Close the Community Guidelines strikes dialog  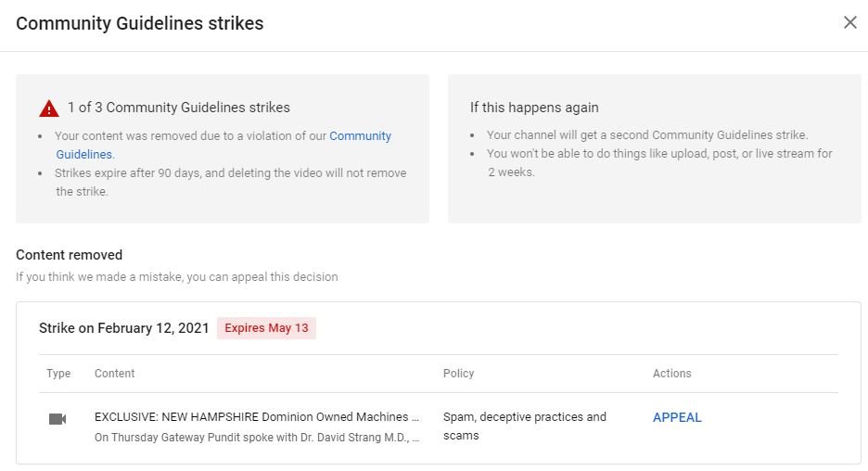[849, 22]
